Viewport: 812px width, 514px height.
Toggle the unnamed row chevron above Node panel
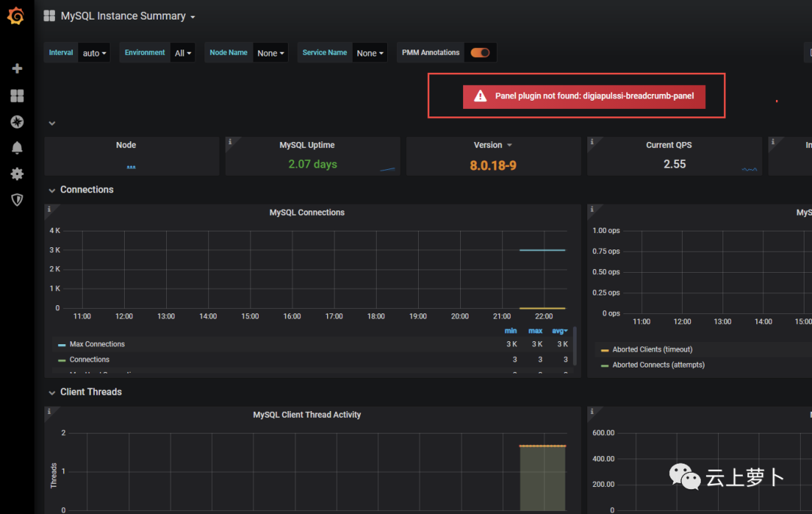(x=52, y=123)
